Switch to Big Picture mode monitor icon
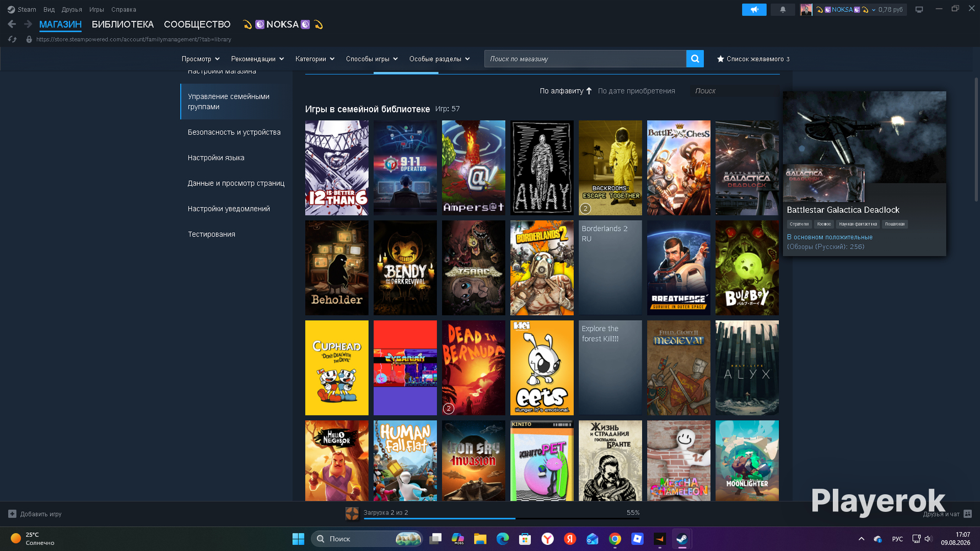 (x=919, y=9)
